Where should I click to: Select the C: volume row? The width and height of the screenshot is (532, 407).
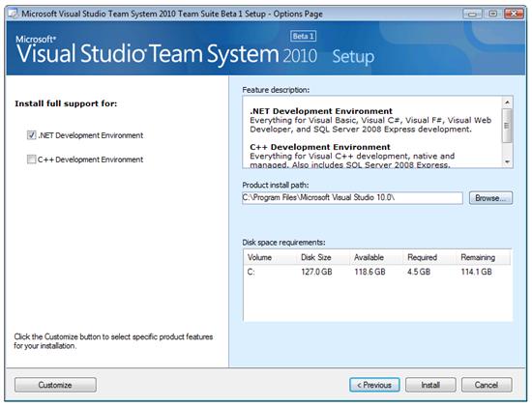pos(377,272)
